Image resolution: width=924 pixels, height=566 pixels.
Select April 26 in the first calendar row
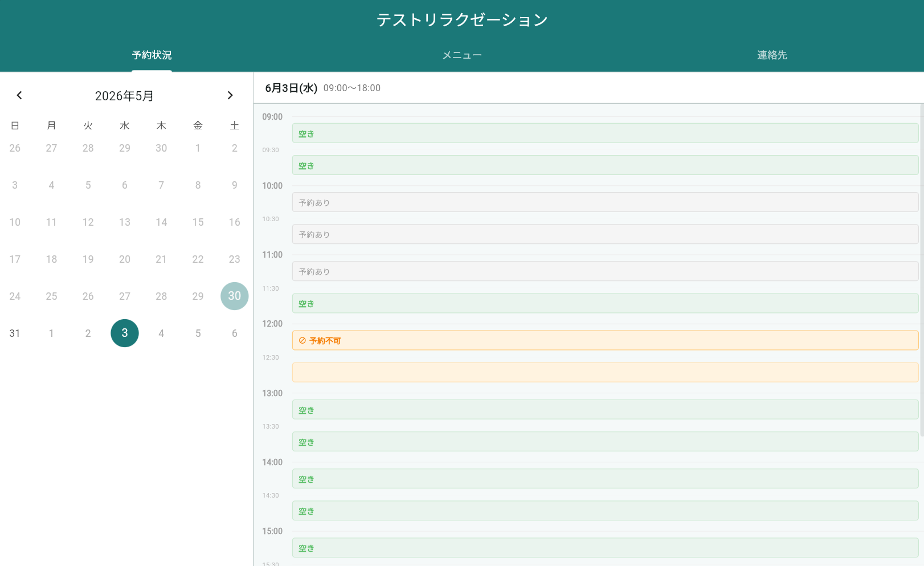point(15,148)
